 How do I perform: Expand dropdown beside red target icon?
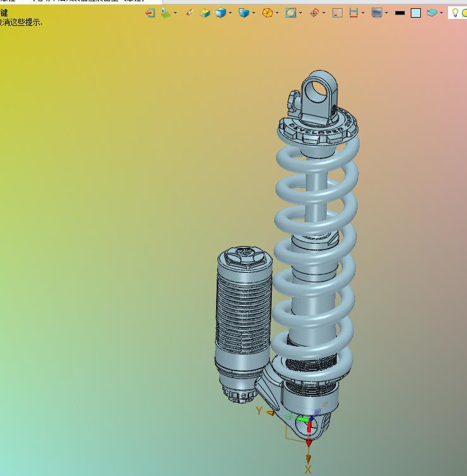pos(324,13)
